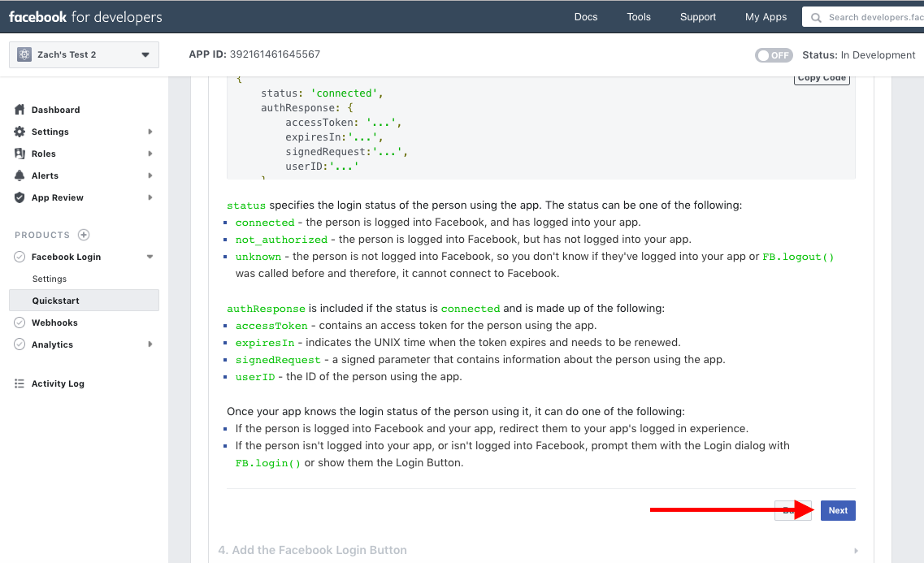
Task: Open the Analytics product page
Action: pyautogui.click(x=53, y=344)
